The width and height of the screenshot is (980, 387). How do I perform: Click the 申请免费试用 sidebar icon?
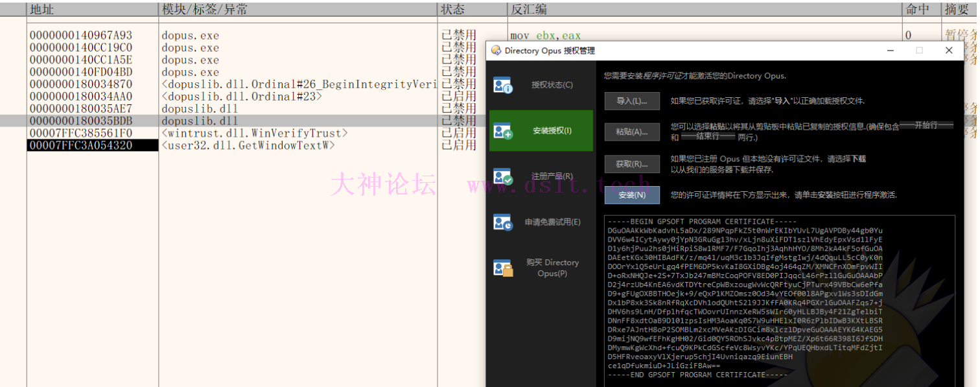pyautogui.click(x=502, y=222)
